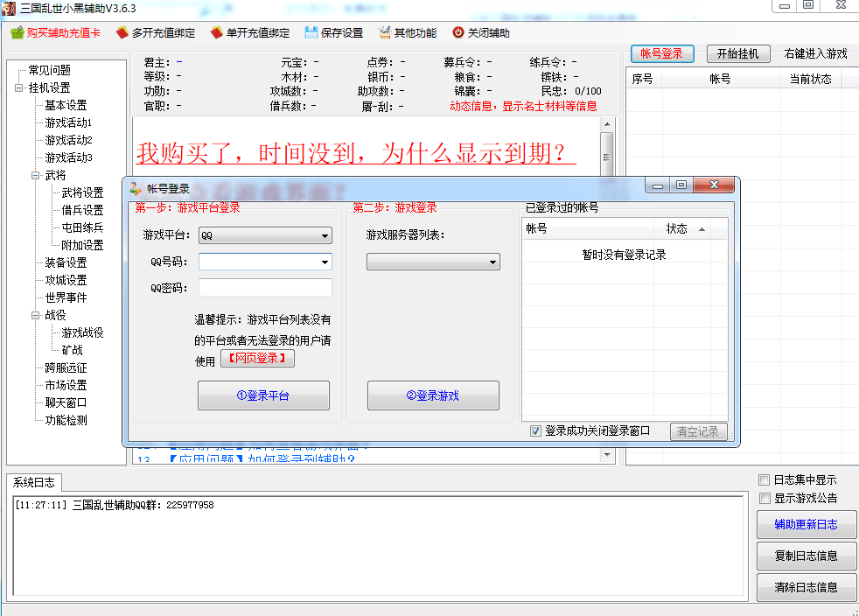The image size is (859, 616).
Task: Select 功能检测 tree item
Action: coord(66,420)
